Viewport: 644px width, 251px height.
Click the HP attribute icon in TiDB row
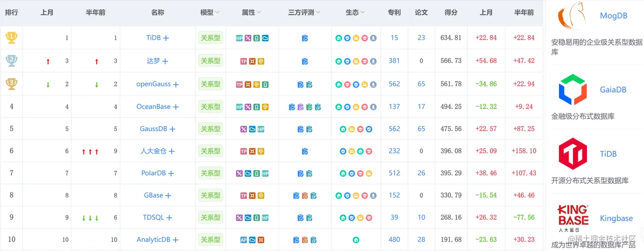click(239, 38)
